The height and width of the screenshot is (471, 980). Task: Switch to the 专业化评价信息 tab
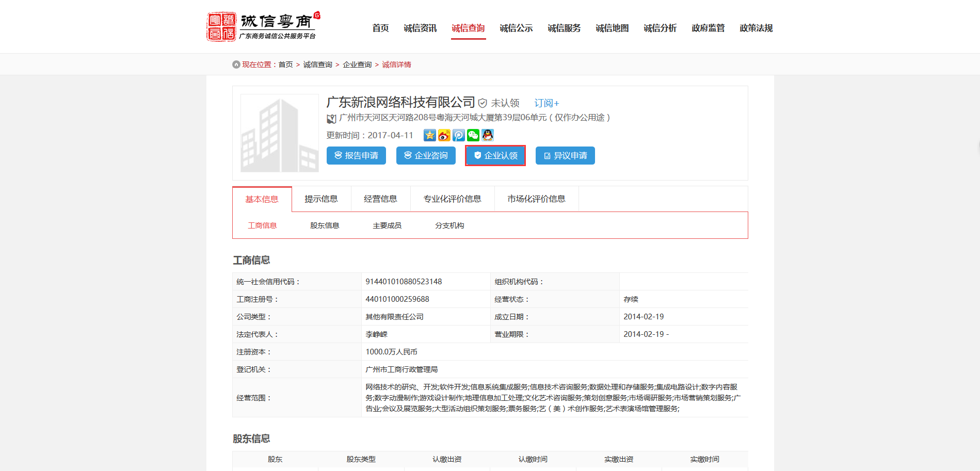click(452, 199)
